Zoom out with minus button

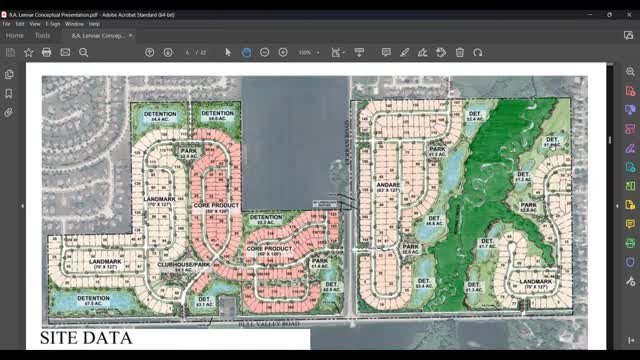point(264,52)
